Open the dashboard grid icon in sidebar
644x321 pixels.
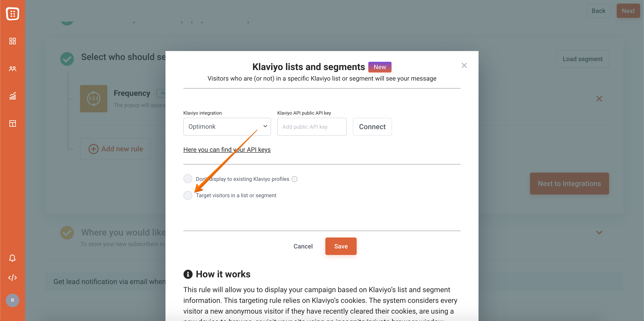[x=13, y=41]
